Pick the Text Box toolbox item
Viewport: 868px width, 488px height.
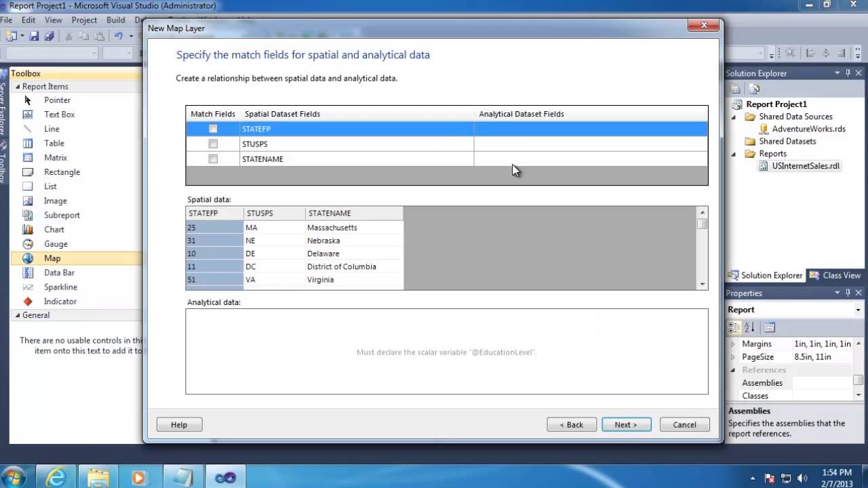point(60,115)
